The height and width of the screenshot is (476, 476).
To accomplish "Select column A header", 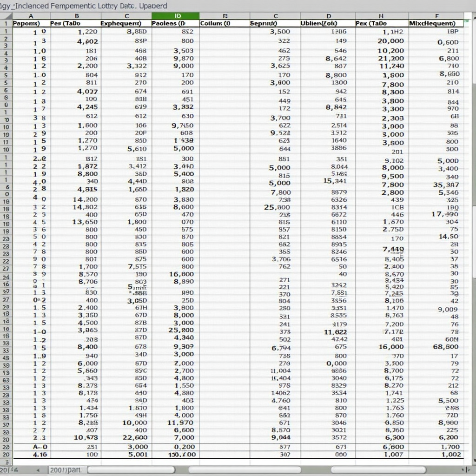I will [x=31, y=16].
